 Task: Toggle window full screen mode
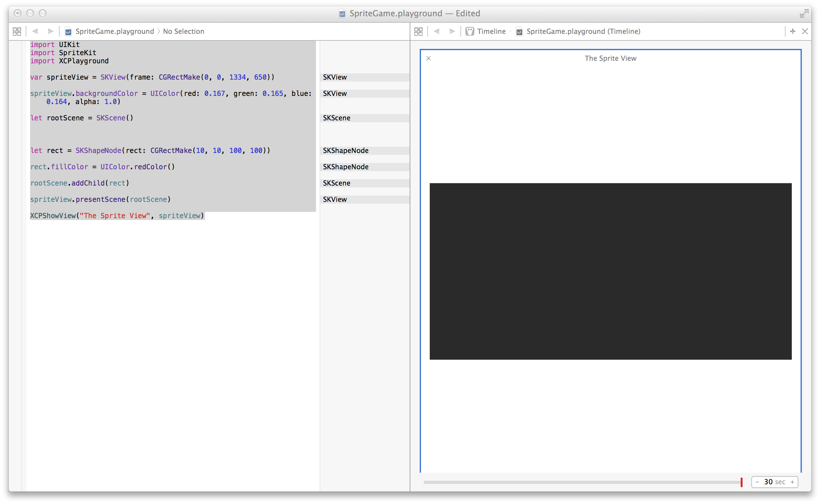click(804, 13)
